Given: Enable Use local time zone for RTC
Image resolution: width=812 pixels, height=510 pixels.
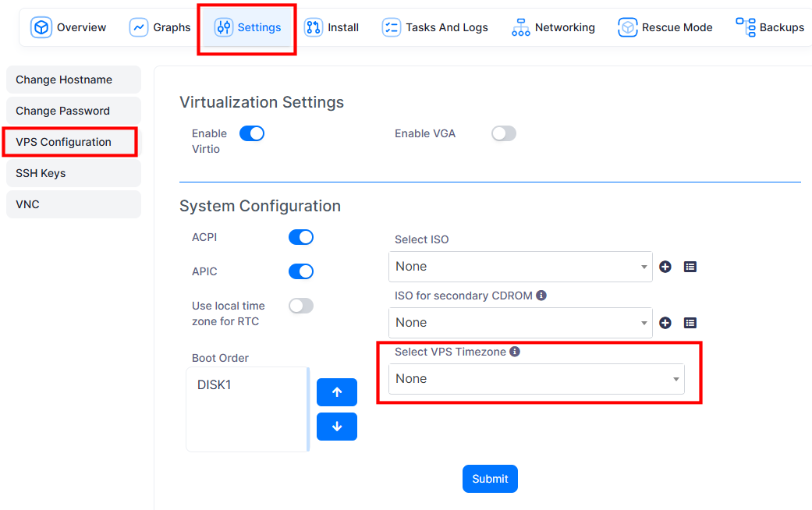Looking at the screenshot, I should point(301,306).
